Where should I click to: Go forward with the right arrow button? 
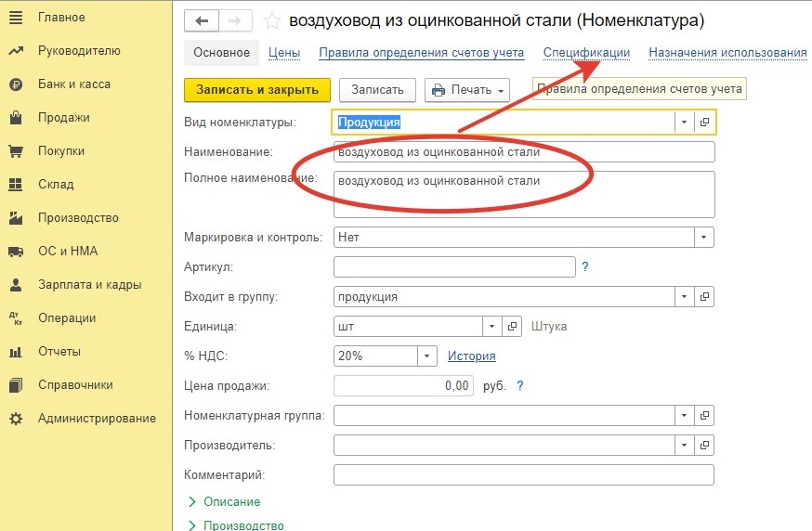click(x=235, y=21)
